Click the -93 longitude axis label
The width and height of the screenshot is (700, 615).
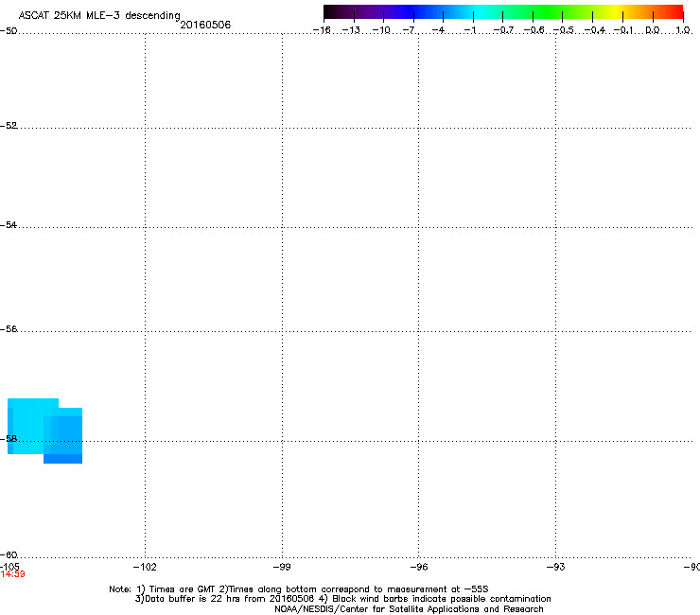556,567
